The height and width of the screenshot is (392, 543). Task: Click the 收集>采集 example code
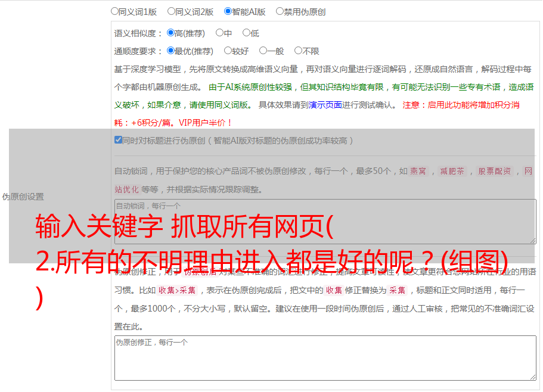177,290
